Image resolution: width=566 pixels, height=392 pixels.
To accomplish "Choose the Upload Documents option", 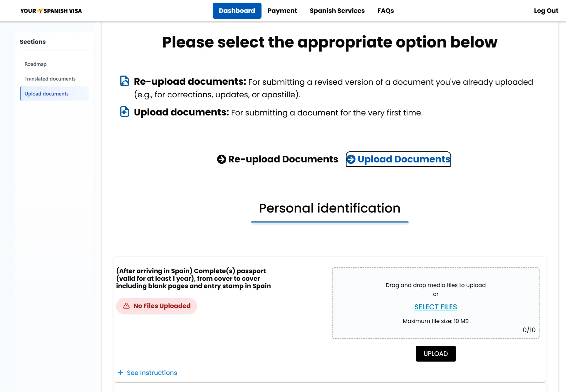I will pyautogui.click(x=404, y=159).
